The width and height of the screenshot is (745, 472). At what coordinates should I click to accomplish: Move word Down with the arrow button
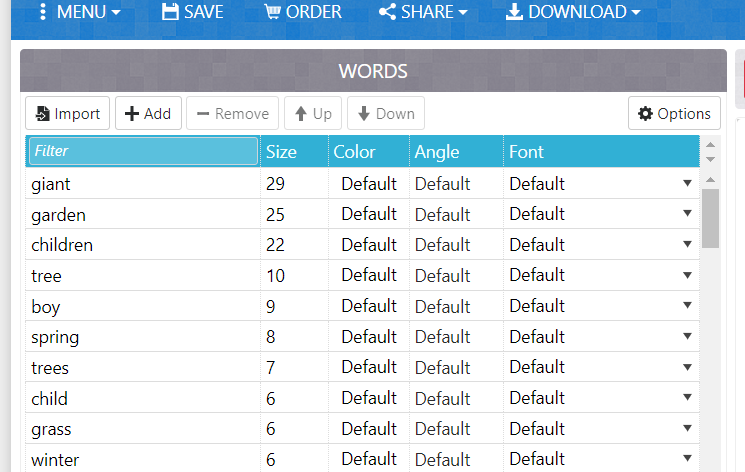(x=386, y=114)
